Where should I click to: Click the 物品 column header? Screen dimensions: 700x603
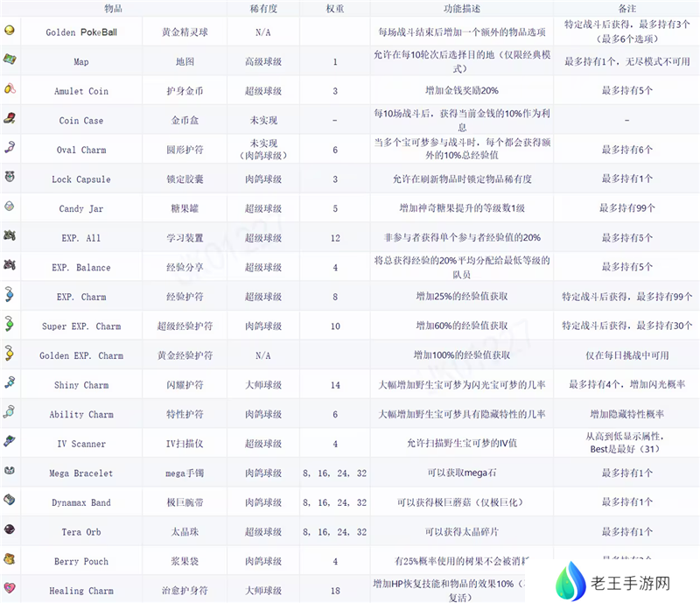tap(113, 8)
